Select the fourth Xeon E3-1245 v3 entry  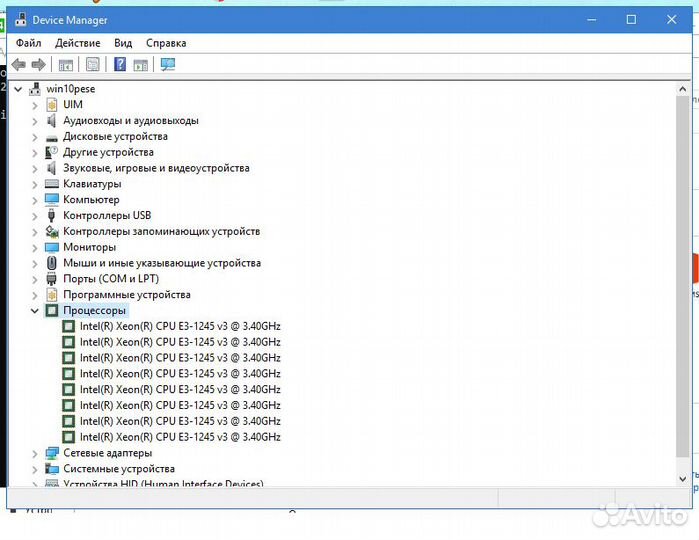(x=180, y=374)
